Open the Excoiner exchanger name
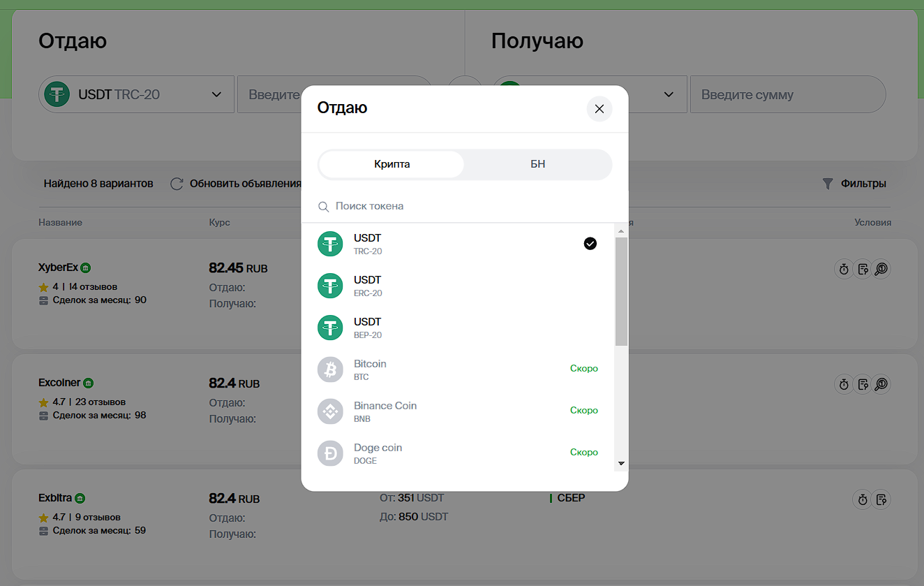924x586 pixels. coord(59,383)
